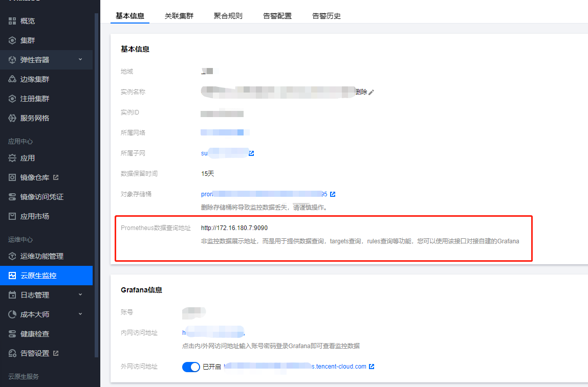The height and width of the screenshot is (387, 588).
Task: Switch to the 关联集群 tab
Action: 179,16
